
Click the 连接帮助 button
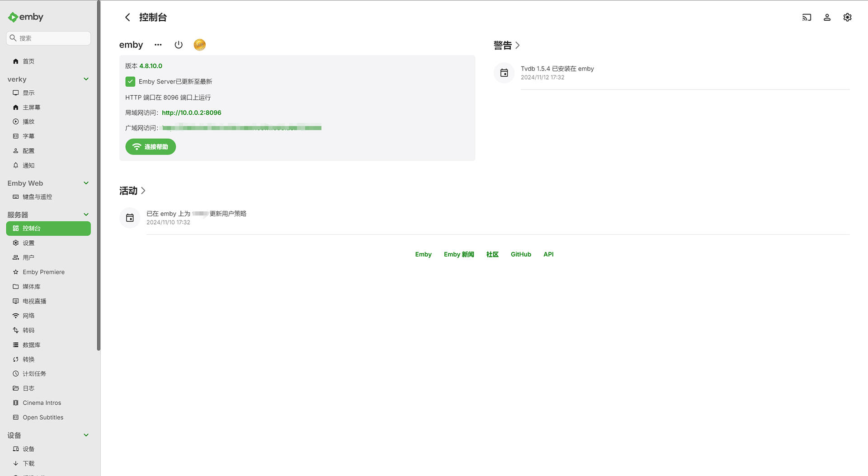click(151, 147)
